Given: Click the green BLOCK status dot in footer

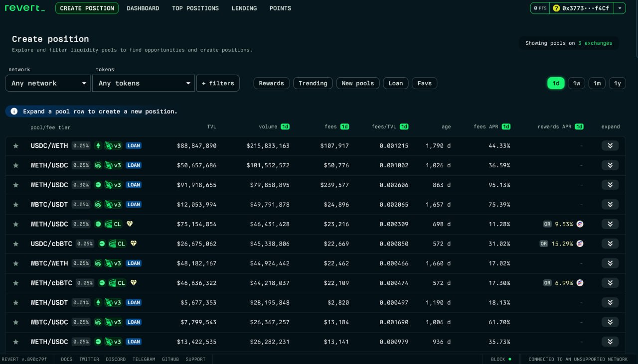Looking at the screenshot, I should click(509, 359).
